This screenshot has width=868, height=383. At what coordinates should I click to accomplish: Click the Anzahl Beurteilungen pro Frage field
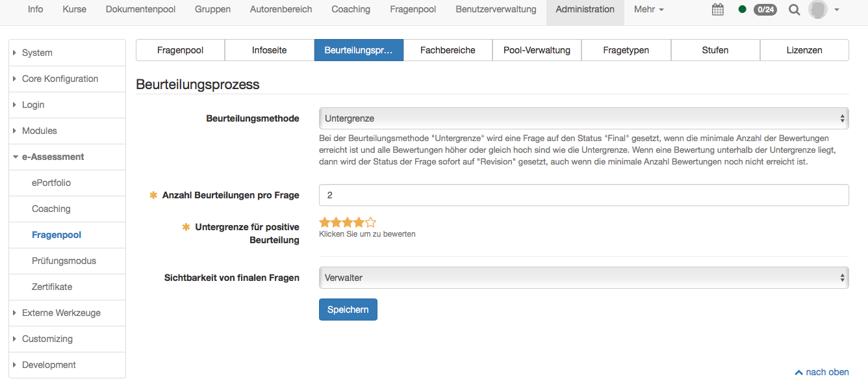point(583,195)
